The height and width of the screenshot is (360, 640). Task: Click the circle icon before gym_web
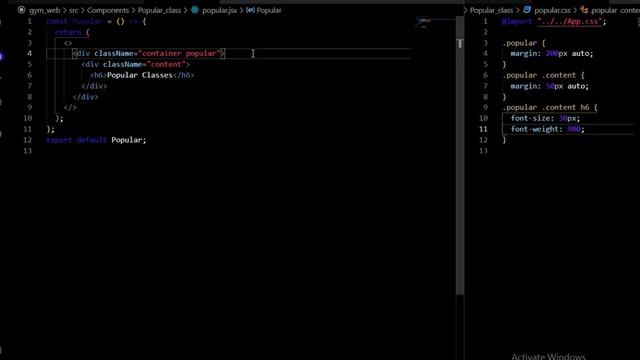(21, 10)
